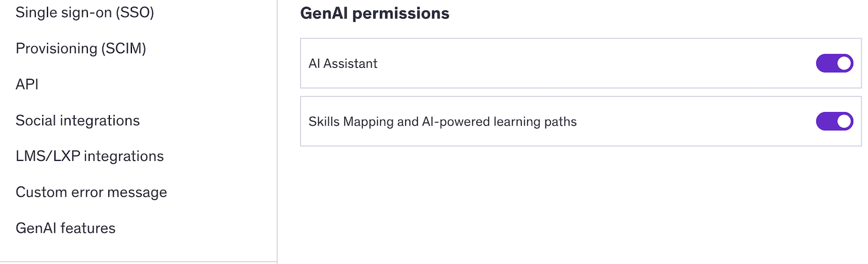
Task: Open Social integrations in the sidebar
Action: (x=78, y=120)
